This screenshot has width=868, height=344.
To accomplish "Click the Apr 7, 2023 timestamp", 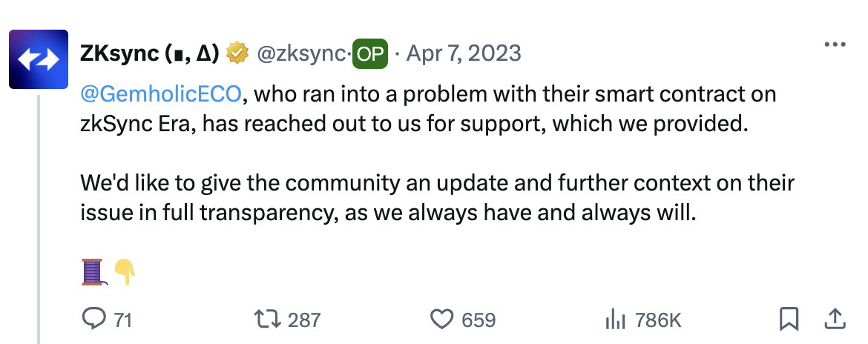I will click(x=463, y=53).
